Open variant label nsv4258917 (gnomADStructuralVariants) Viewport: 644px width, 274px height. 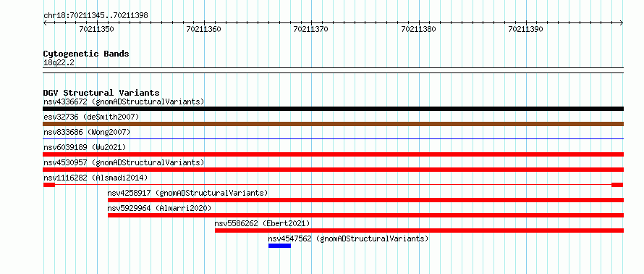[187, 193]
